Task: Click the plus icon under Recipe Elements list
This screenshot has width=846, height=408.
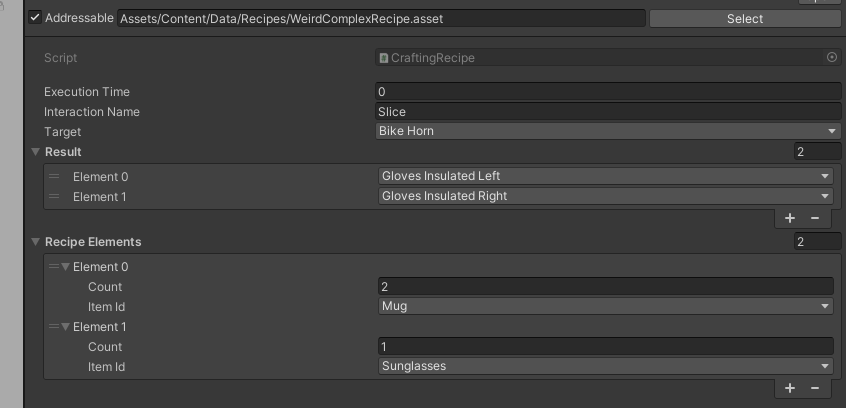Action: tap(790, 388)
